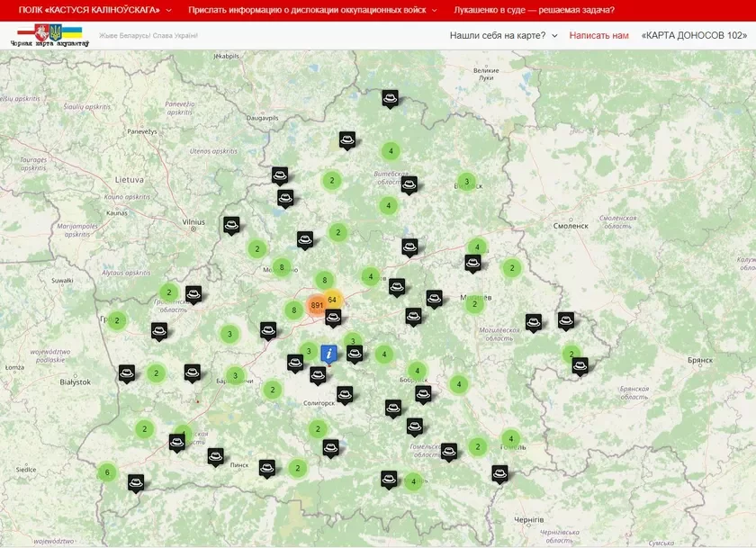Click the blue info marker on the map
Viewport: 756px width, 548px height.
(x=329, y=353)
